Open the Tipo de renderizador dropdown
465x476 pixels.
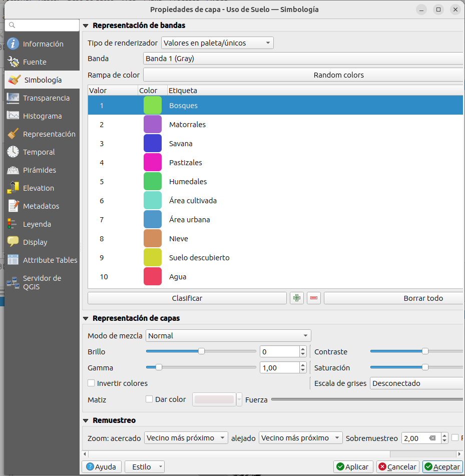[217, 43]
